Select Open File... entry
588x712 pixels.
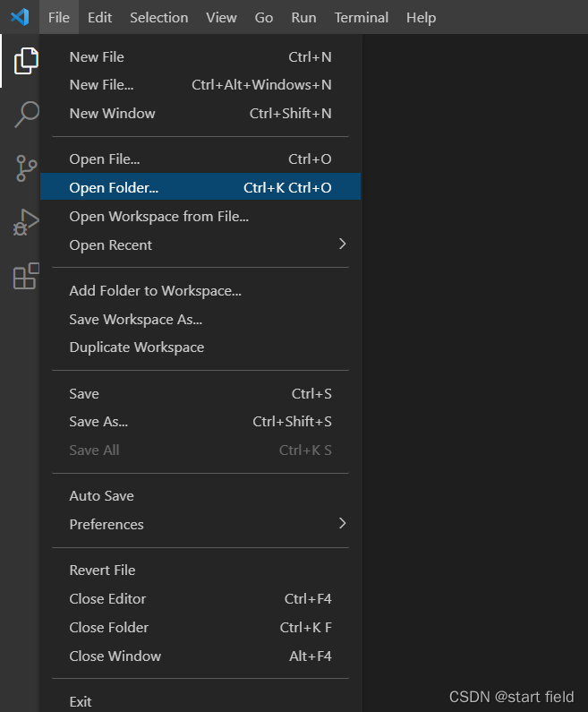coord(200,159)
